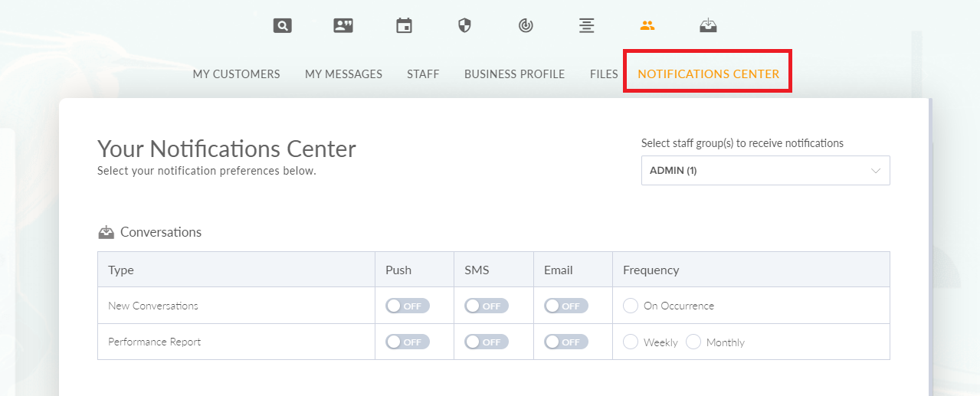Open the Staff tab

(423, 74)
